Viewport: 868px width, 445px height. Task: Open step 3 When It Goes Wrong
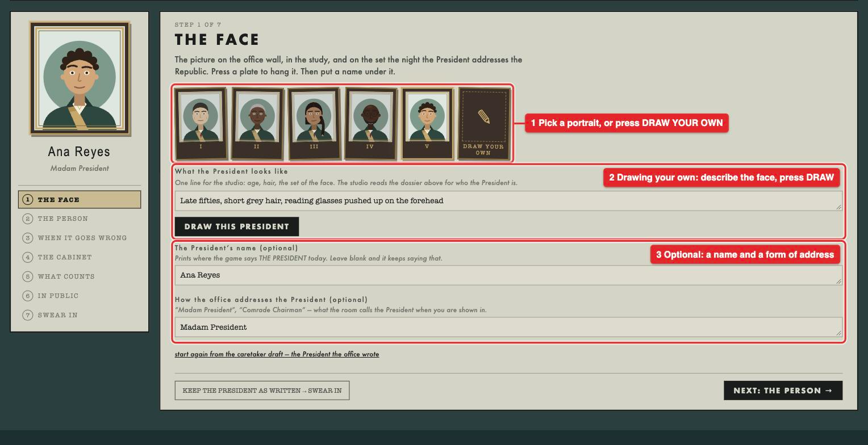[80, 238]
